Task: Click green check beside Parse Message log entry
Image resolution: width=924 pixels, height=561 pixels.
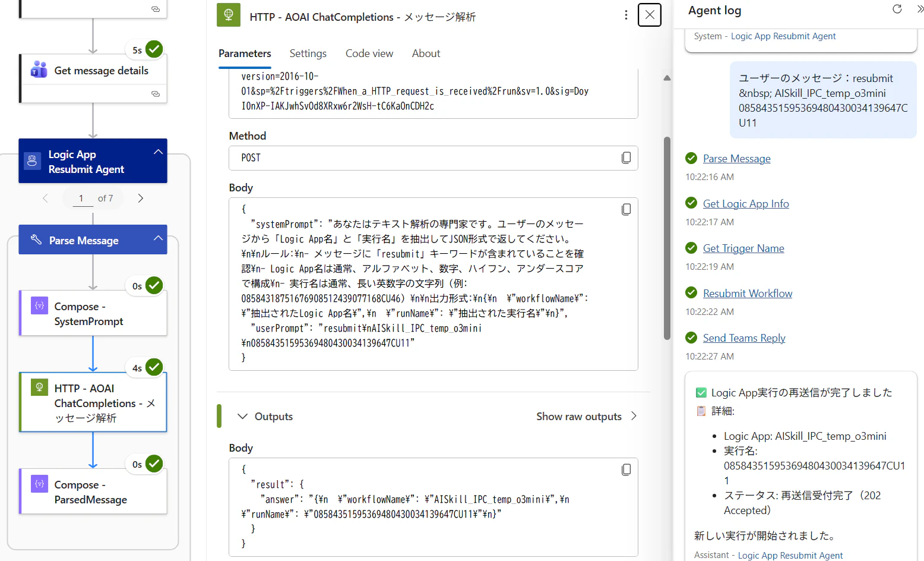Action: (x=691, y=158)
